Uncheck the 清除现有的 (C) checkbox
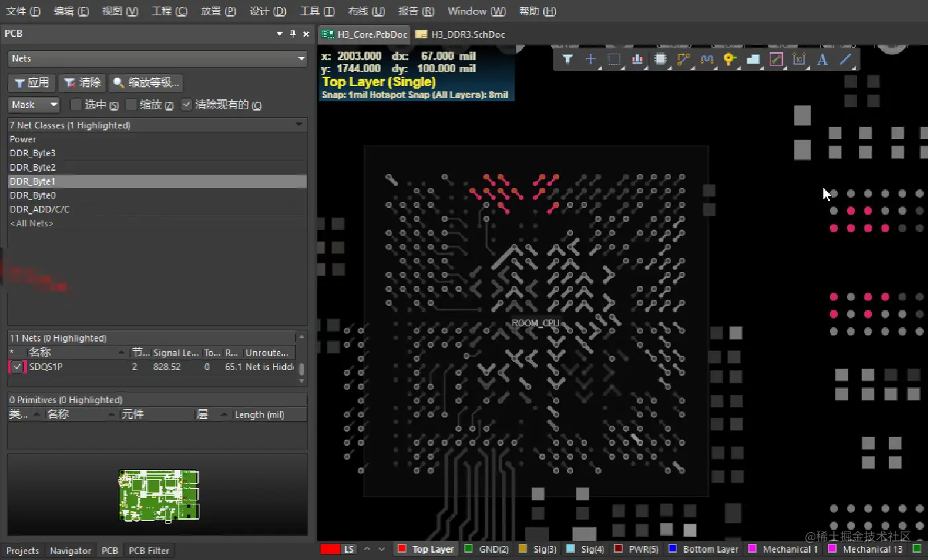The width and height of the screenshot is (928, 560). pyautogui.click(x=187, y=105)
